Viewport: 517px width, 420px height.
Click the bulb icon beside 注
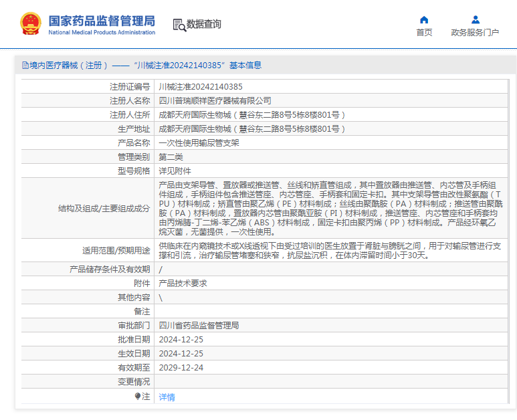tap(138, 397)
